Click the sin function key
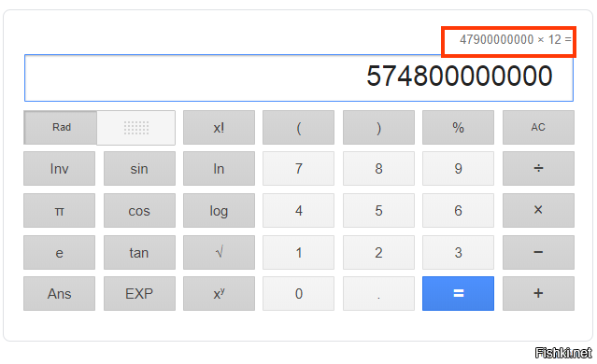Screen dimensions: 597x364 tap(139, 169)
